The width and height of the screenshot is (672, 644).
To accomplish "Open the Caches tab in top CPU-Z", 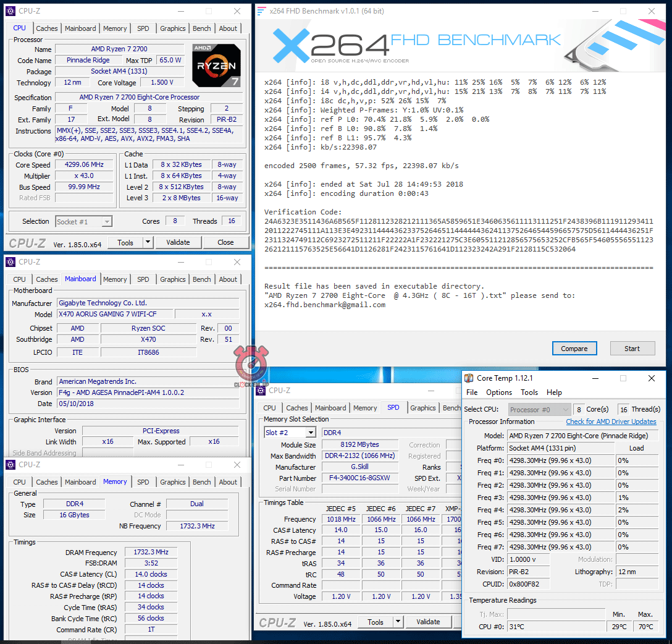I will pos(46,28).
